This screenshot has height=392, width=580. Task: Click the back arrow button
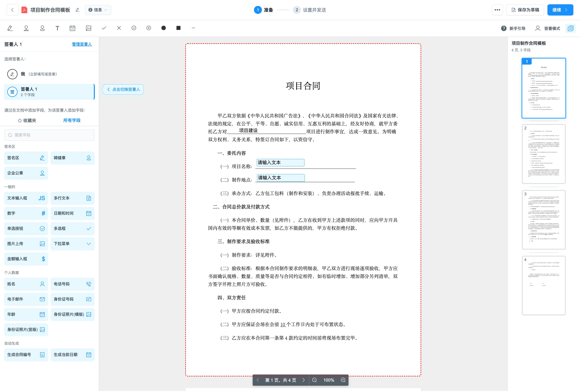(x=12, y=10)
